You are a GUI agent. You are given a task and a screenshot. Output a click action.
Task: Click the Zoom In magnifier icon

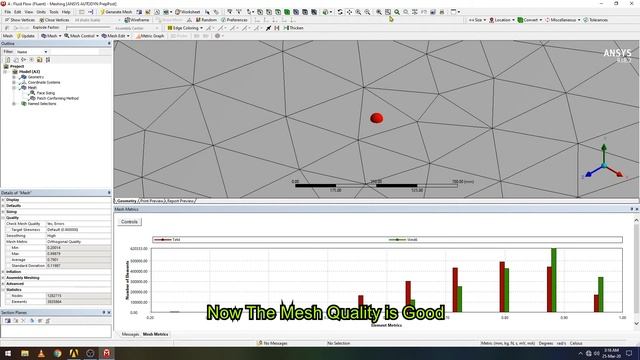358,12
